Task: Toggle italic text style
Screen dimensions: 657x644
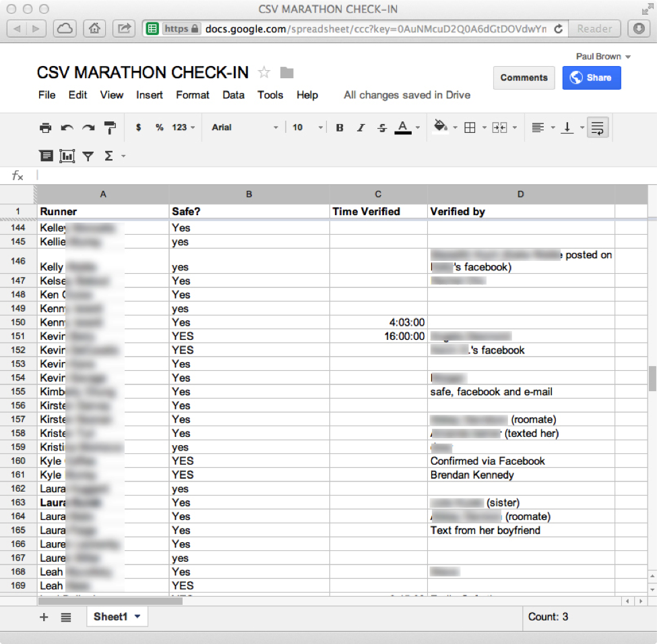Action: tap(361, 127)
